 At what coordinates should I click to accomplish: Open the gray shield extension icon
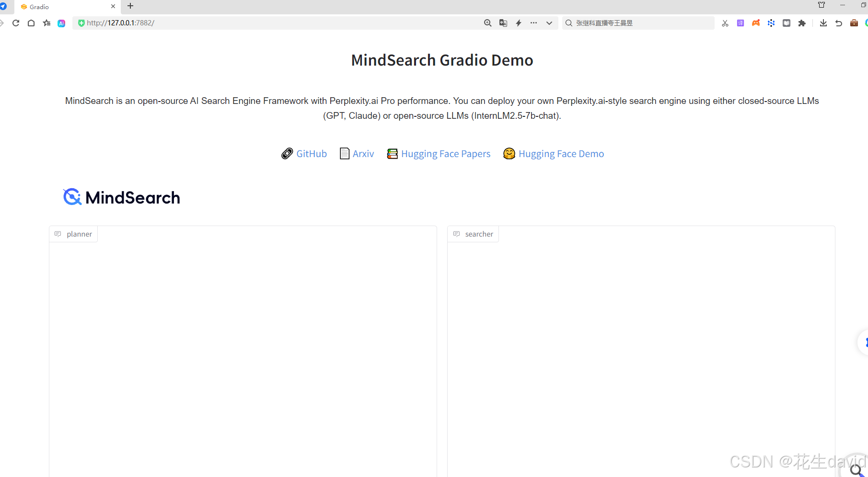pyautogui.click(x=787, y=23)
